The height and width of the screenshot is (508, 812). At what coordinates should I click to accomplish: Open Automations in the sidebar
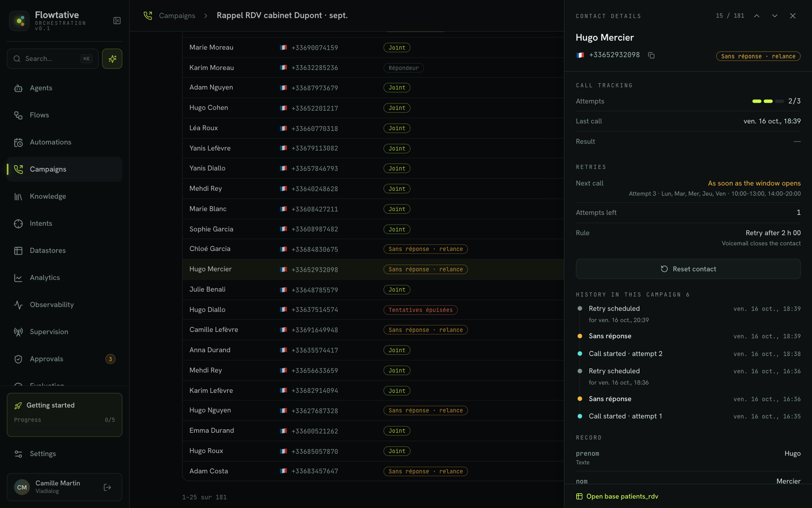click(x=65, y=142)
